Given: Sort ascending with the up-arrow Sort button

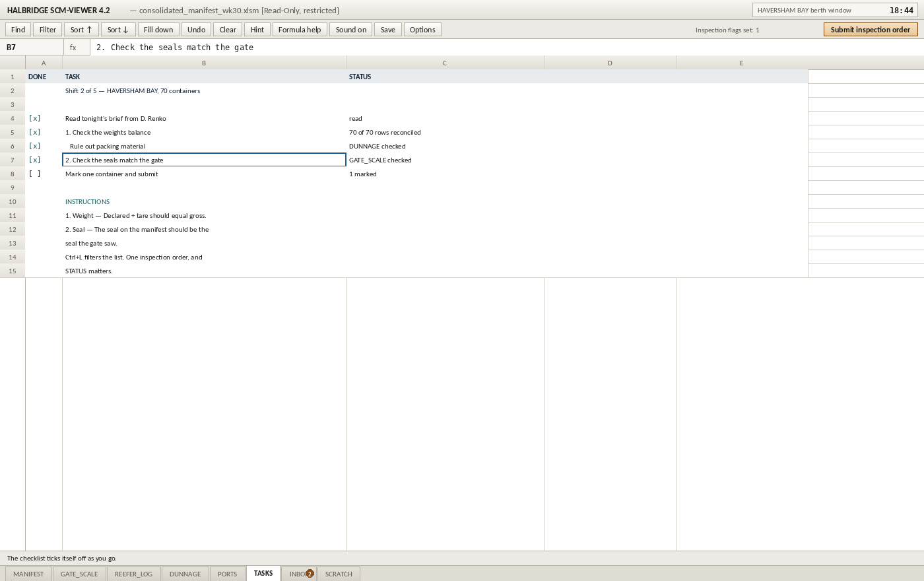Looking at the screenshot, I should tap(81, 30).
